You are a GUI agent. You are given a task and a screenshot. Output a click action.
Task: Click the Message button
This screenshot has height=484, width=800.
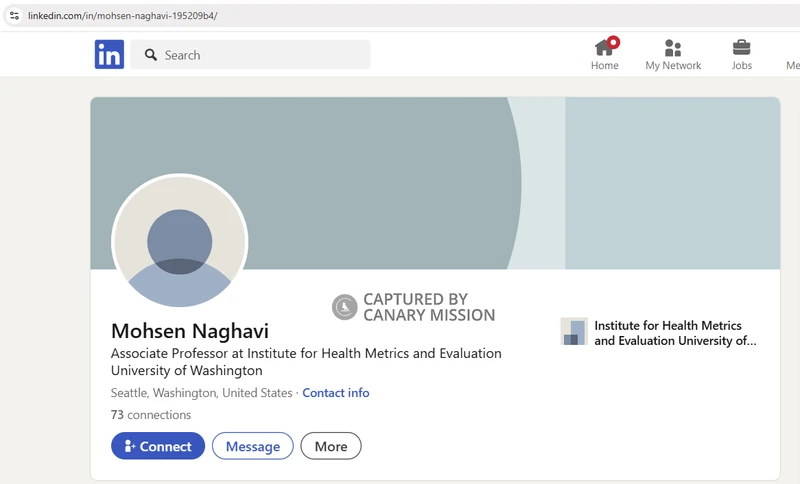[253, 446]
